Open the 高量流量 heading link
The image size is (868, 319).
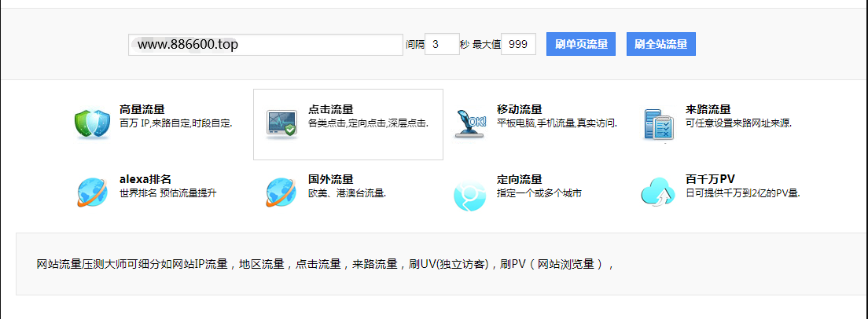pyautogui.click(x=142, y=109)
